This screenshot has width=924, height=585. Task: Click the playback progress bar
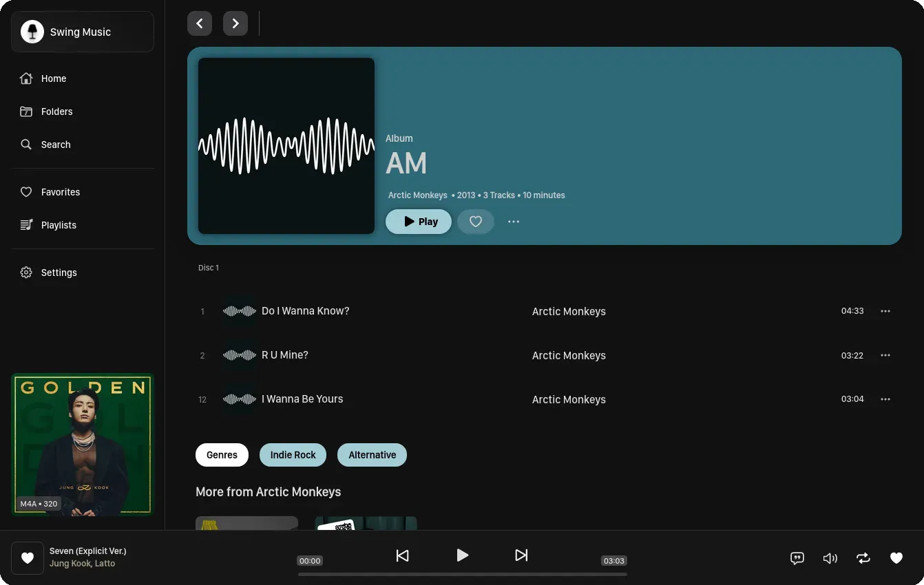pos(462,574)
